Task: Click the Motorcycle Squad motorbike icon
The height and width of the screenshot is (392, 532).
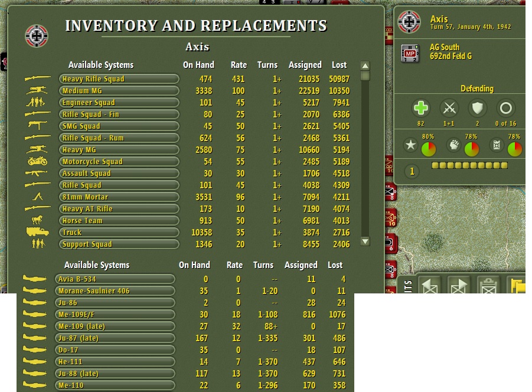Action: pos(37,161)
